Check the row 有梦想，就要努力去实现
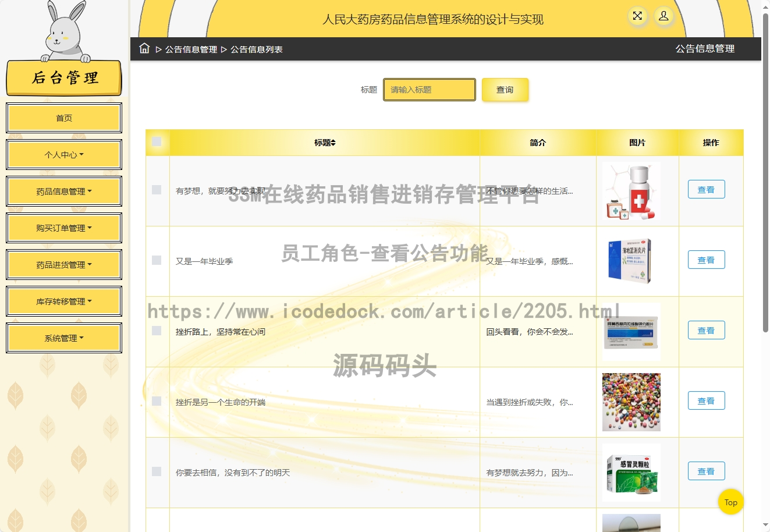This screenshot has width=770, height=532. pyautogui.click(x=157, y=190)
